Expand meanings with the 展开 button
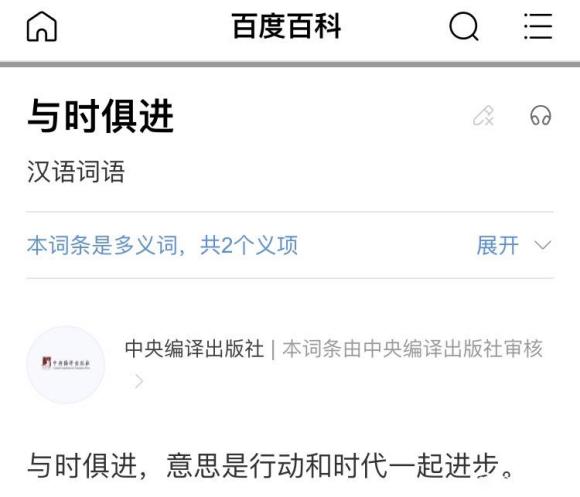The height and width of the screenshot is (497, 580). [x=498, y=245]
